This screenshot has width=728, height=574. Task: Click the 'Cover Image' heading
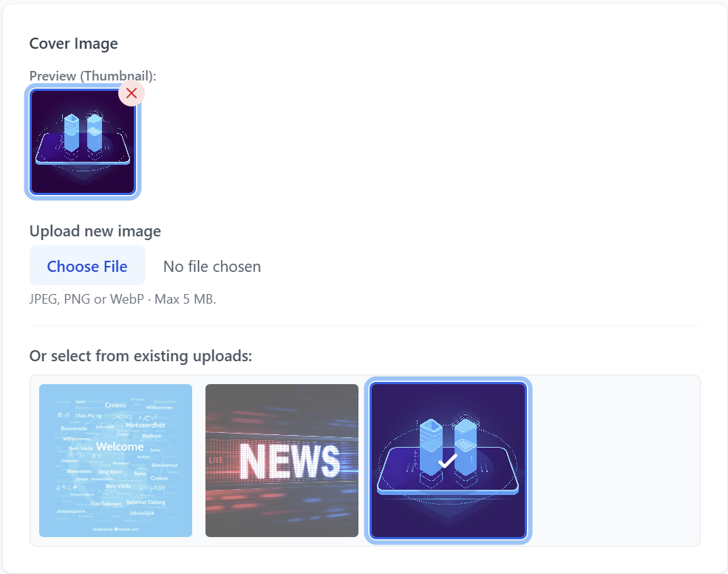(73, 44)
